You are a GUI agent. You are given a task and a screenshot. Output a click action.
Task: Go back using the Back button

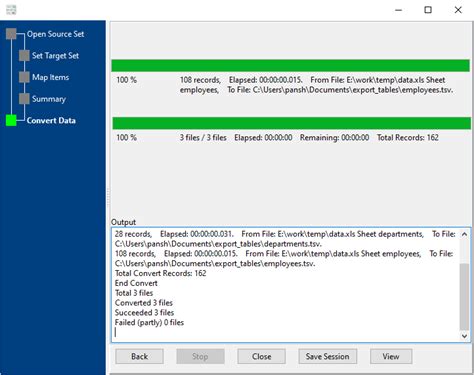tap(139, 357)
